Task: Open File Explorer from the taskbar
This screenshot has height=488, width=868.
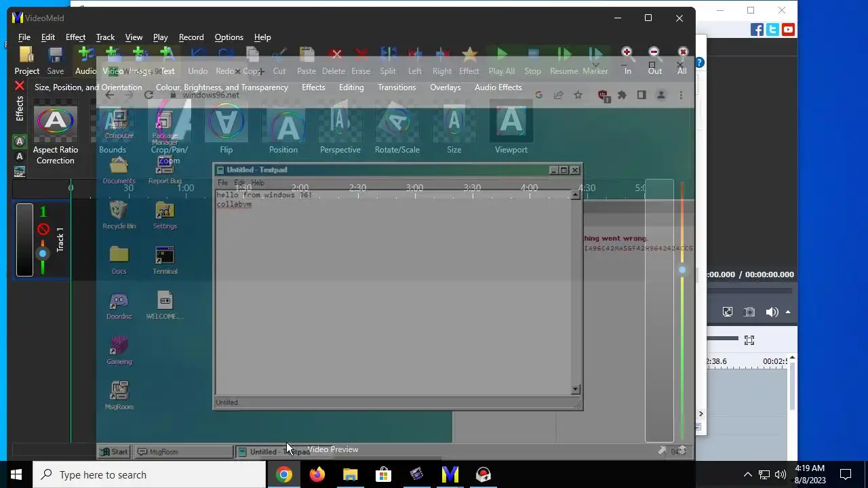Action: click(351, 474)
